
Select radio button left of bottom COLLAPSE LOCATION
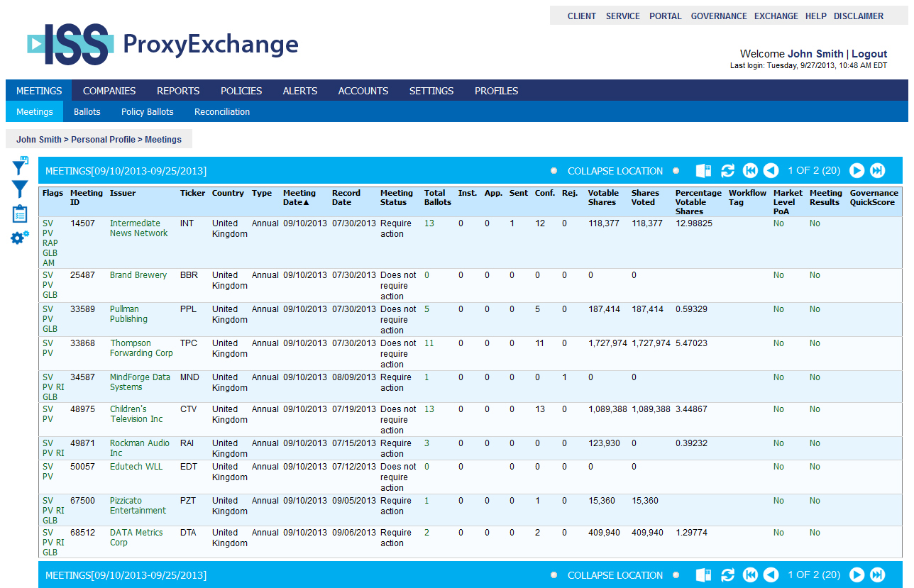[x=554, y=575]
